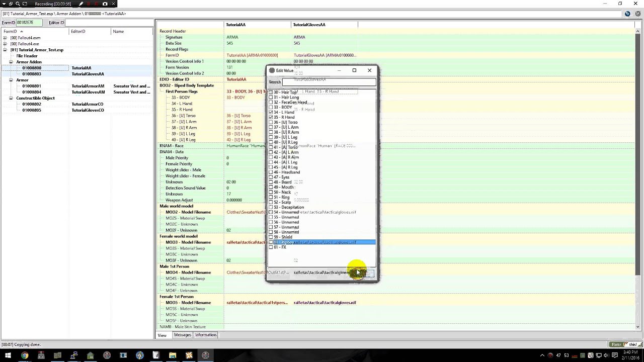
Task: Select record 01000803 TutorialGlovesAA
Action: tap(76, 74)
